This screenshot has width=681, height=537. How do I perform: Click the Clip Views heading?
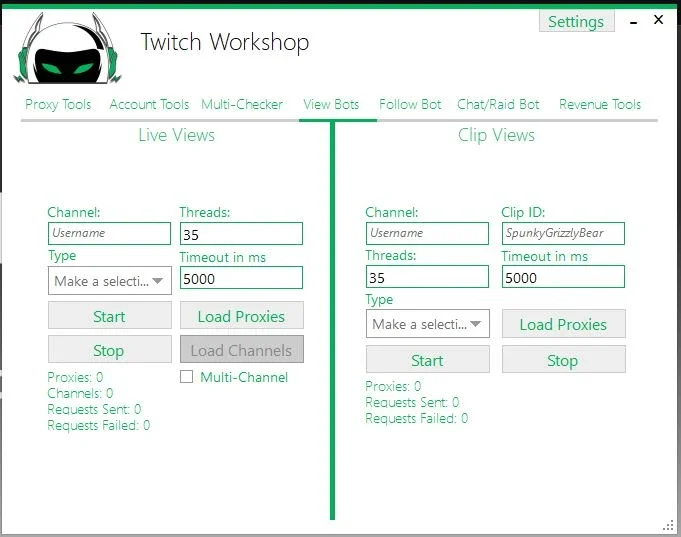496,135
